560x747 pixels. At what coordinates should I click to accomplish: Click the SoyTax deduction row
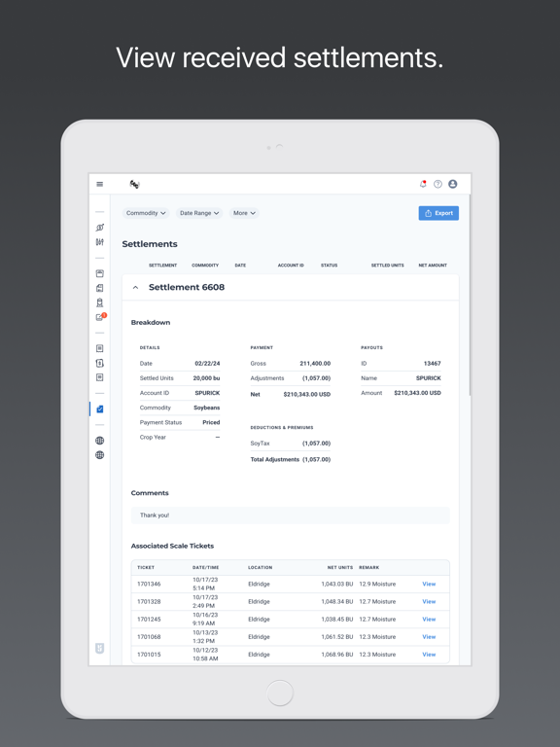point(291,444)
